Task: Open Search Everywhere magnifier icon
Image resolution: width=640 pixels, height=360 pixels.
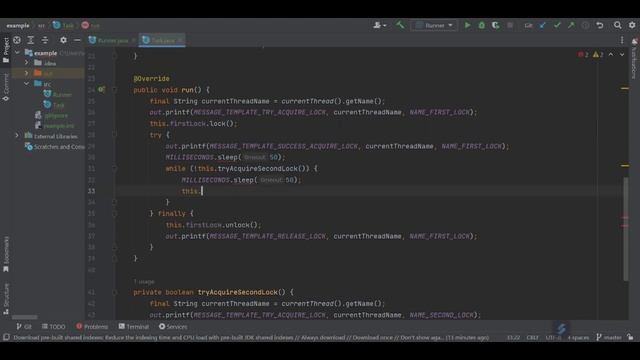Action: pos(618,25)
